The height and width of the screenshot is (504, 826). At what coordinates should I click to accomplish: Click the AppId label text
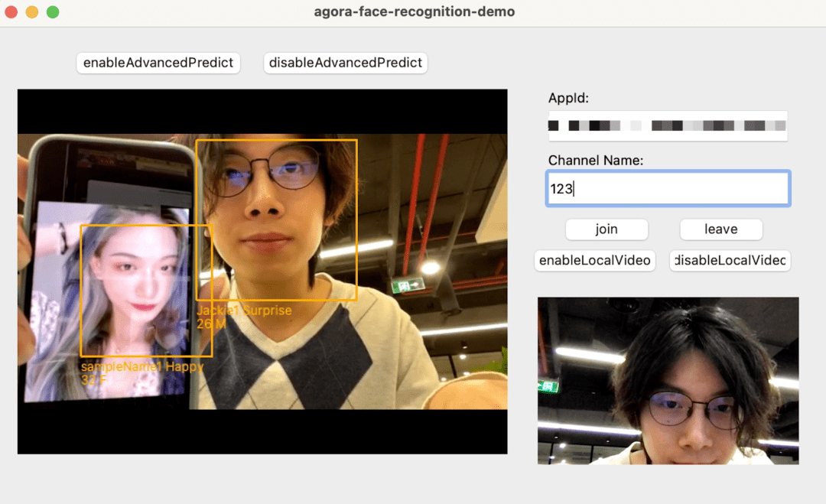tap(568, 98)
